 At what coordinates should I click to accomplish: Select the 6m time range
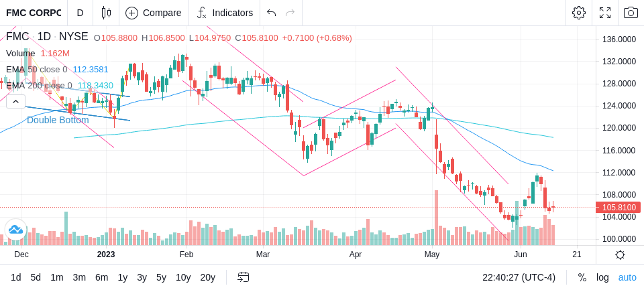click(x=101, y=277)
